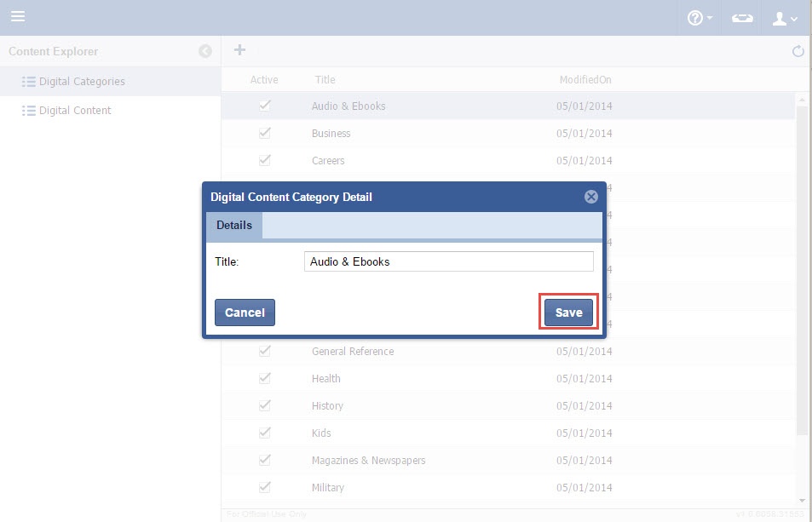Toggle Active checkbox for Business
The image size is (812, 522).
265,133
